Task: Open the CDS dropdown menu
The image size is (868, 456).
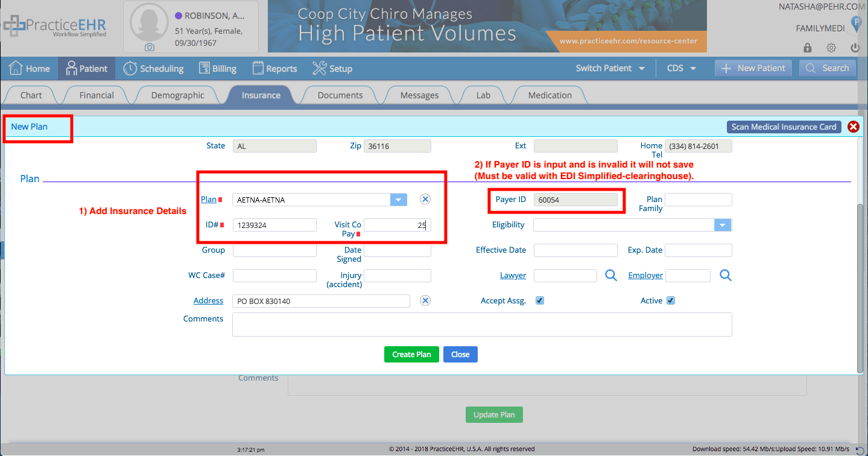Action: [x=680, y=68]
